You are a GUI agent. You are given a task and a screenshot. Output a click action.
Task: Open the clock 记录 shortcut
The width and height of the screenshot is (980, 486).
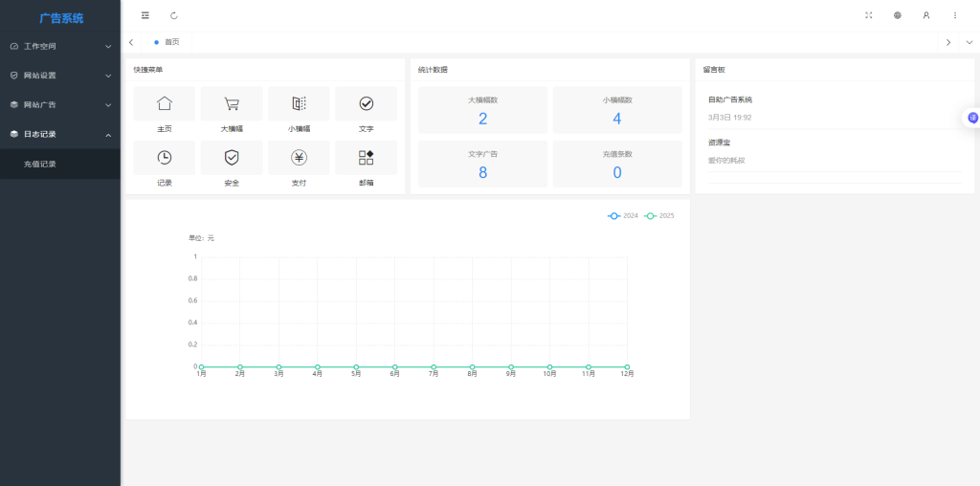(165, 158)
